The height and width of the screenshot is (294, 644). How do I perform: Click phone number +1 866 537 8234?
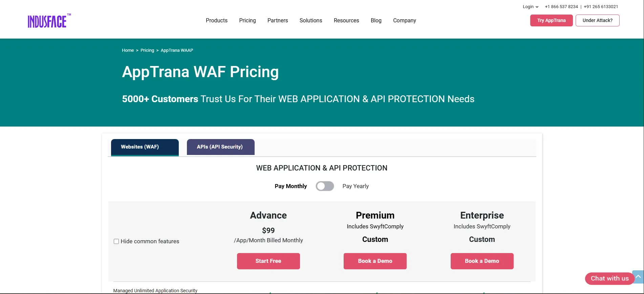click(x=561, y=7)
